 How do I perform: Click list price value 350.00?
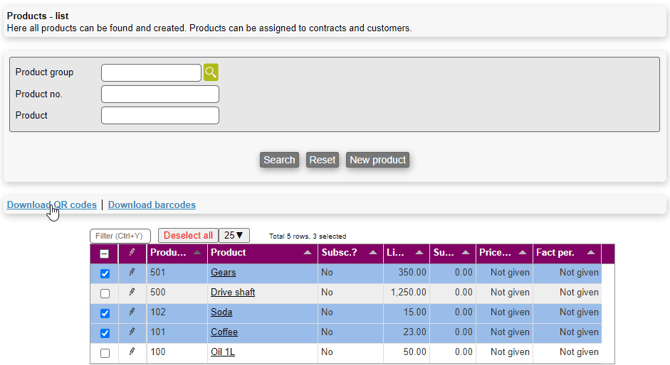(x=412, y=272)
